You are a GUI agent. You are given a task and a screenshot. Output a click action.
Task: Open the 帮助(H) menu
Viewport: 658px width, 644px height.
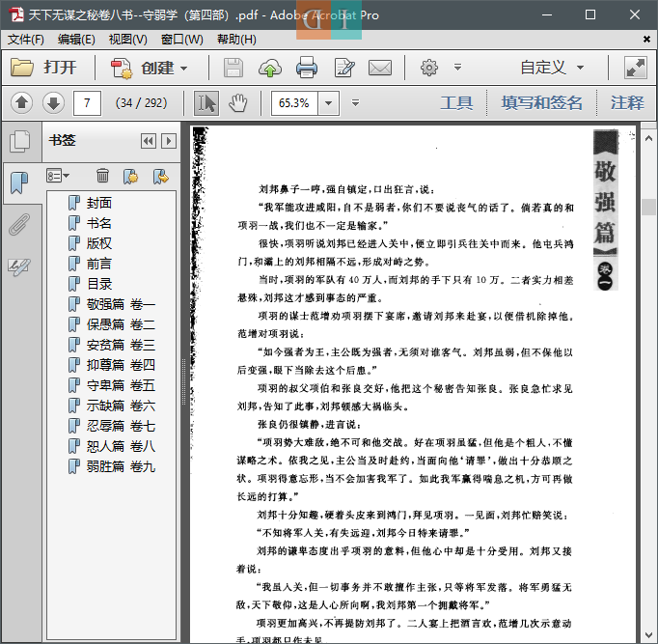pos(236,40)
